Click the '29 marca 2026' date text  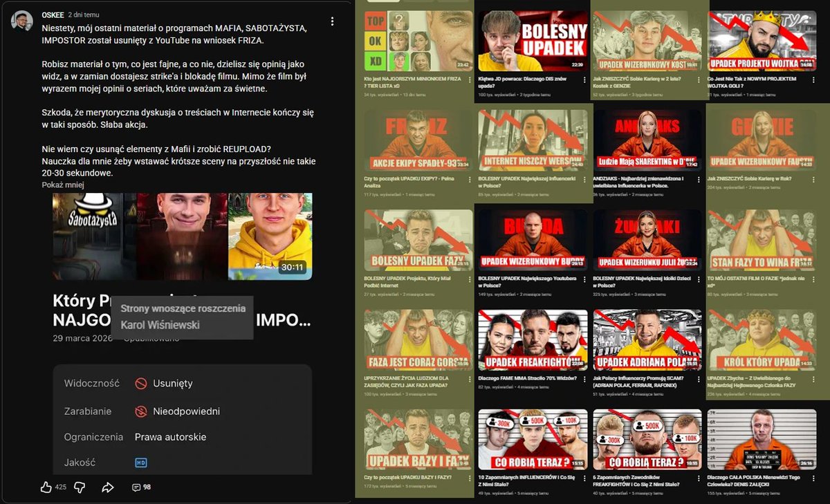pos(83,338)
